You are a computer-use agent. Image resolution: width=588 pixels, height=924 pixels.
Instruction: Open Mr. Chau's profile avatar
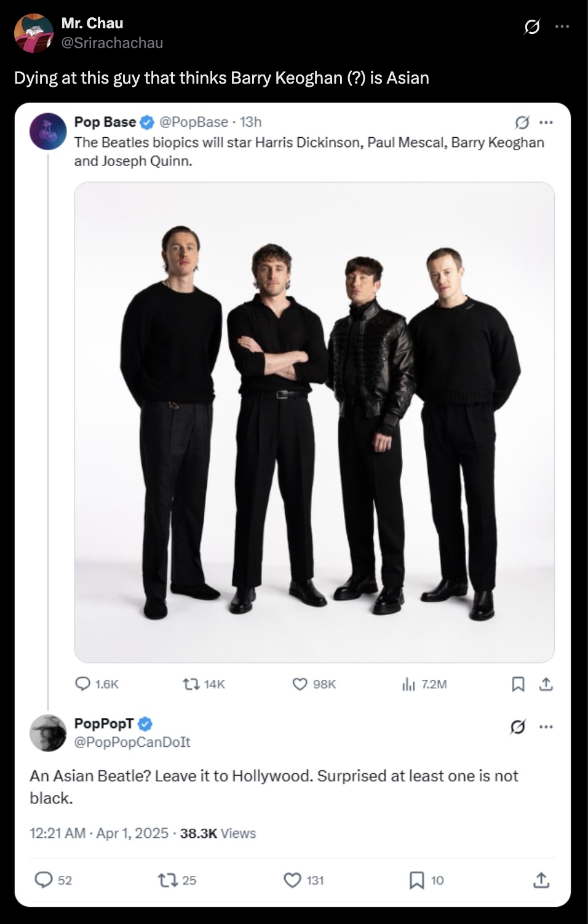point(34,33)
